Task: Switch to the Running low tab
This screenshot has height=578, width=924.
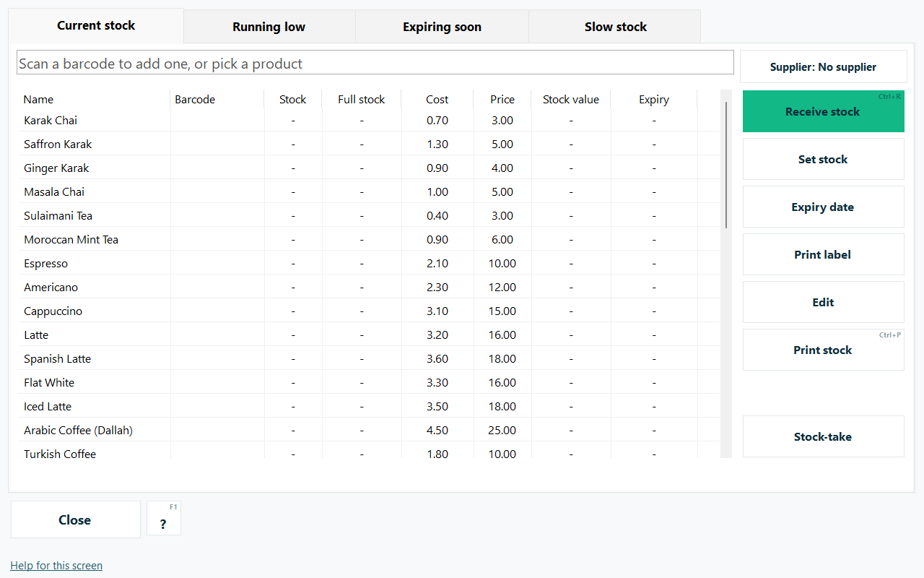Action: pos(269,27)
